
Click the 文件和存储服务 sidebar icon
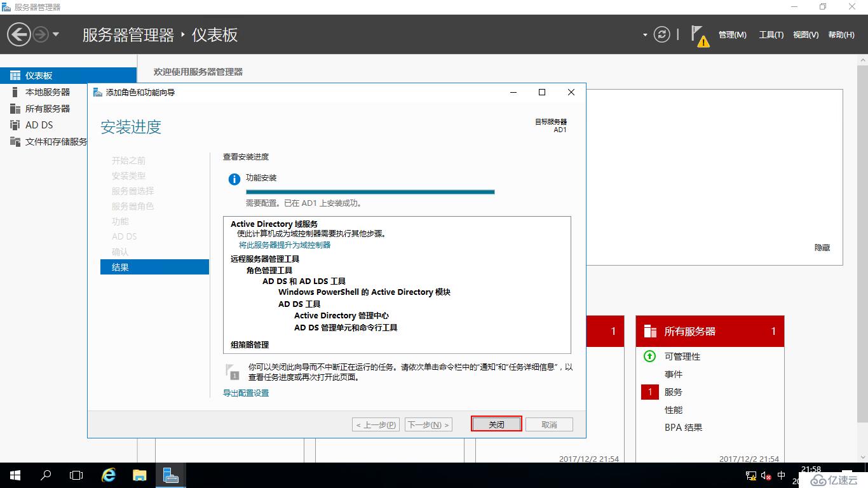pyautogui.click(x=15, y=142)
